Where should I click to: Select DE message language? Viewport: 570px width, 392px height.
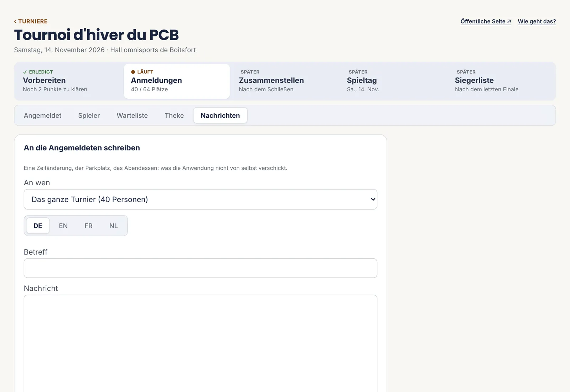[38, 226]
